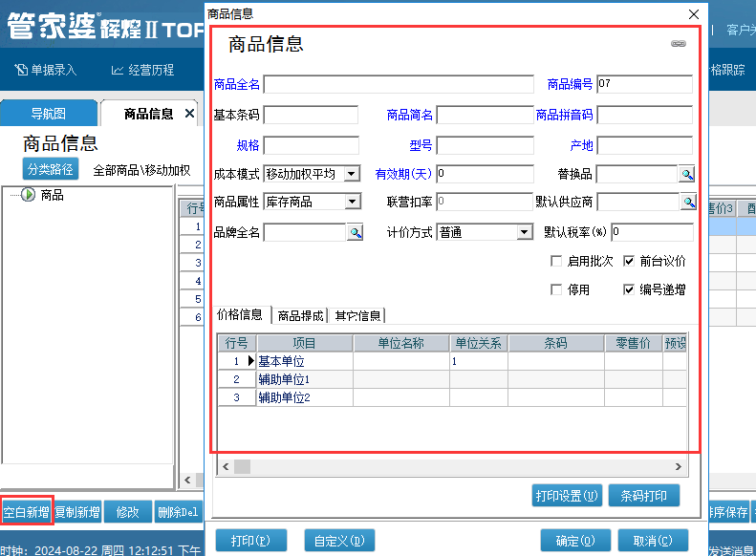Click into the 商品全名 input field

tap(398, 85)
